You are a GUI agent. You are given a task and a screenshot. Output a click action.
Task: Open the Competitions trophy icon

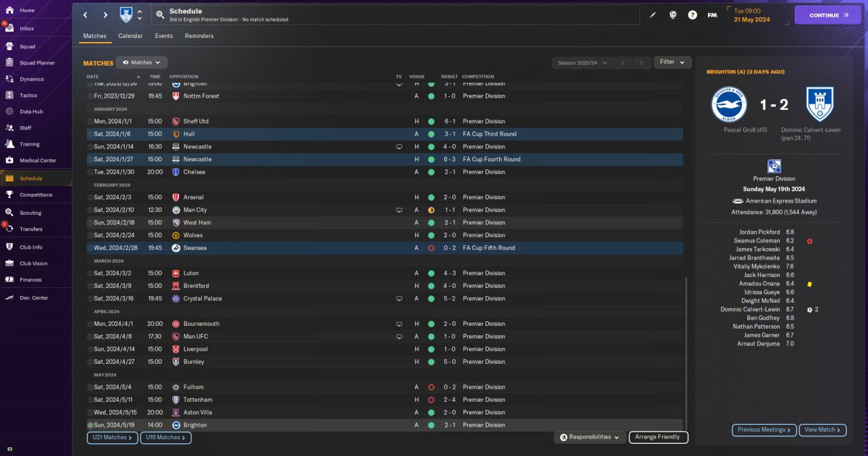pyautogui.click(x=9, y=194)
